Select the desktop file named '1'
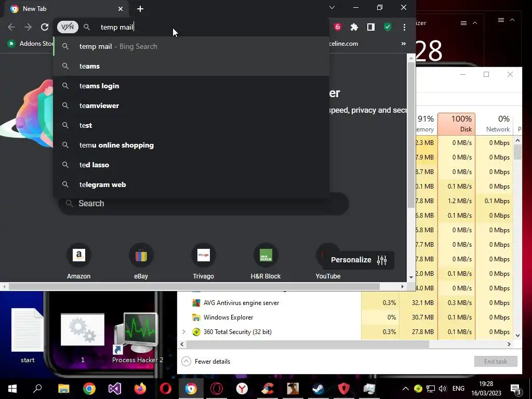Viewport: 532px width, 399px height. click(83, 338)
